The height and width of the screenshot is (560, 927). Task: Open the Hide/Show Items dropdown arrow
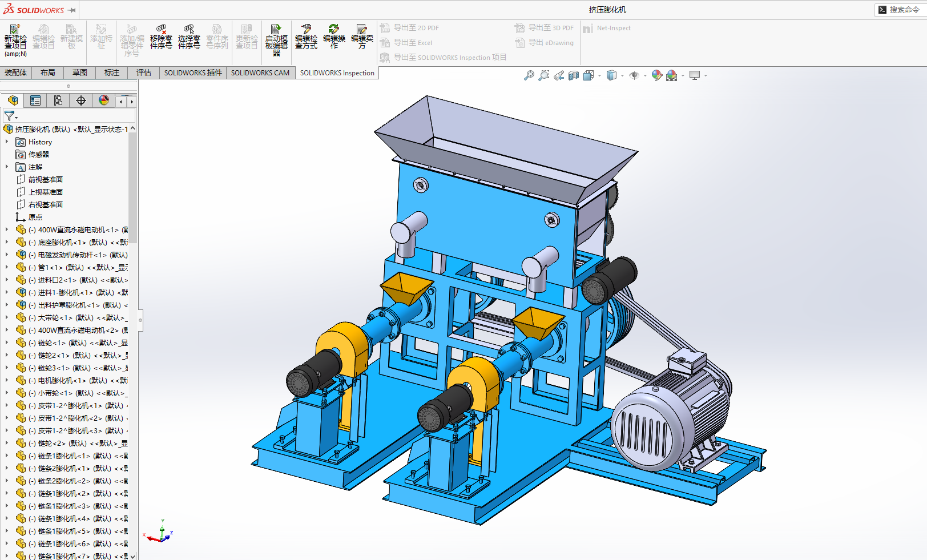pos(645,75)
